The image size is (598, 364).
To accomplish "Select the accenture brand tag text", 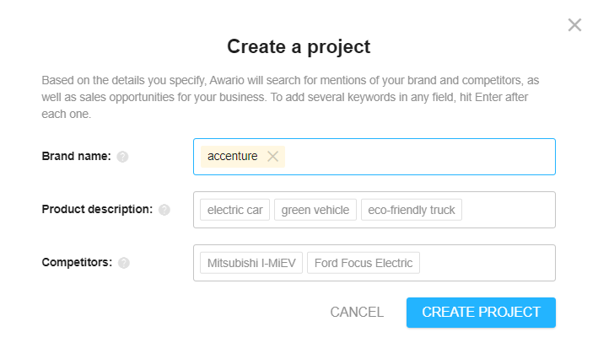I will pos(232,156).
